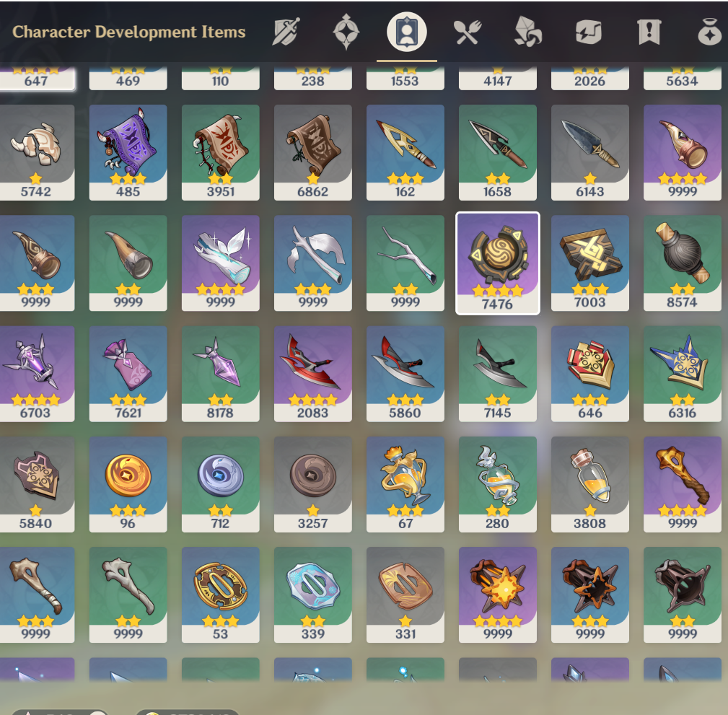Screen dimensions: 728x715
Task: Pick the golden handguard item with 53
Action: pos(221,595)
